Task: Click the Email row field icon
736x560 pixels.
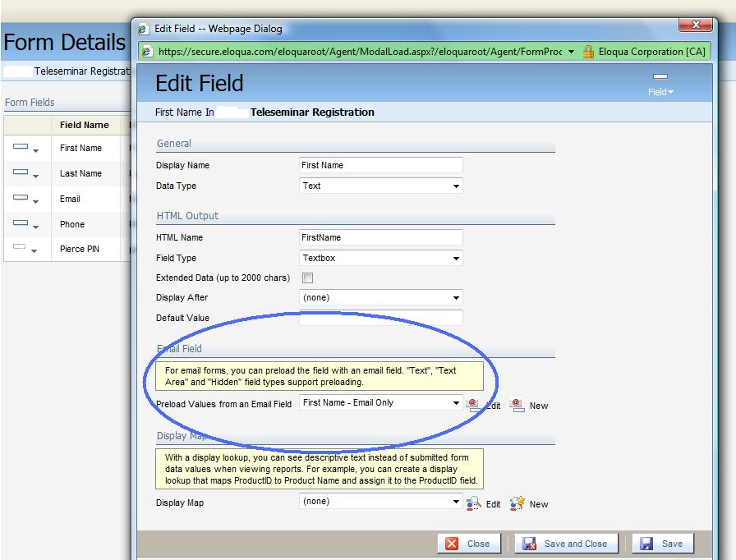Action: (21, 197)
